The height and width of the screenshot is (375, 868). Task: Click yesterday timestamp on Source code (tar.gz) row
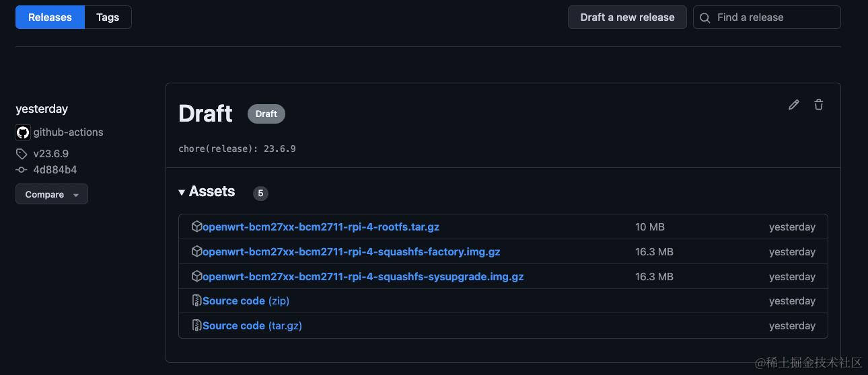tap(792, 326)
